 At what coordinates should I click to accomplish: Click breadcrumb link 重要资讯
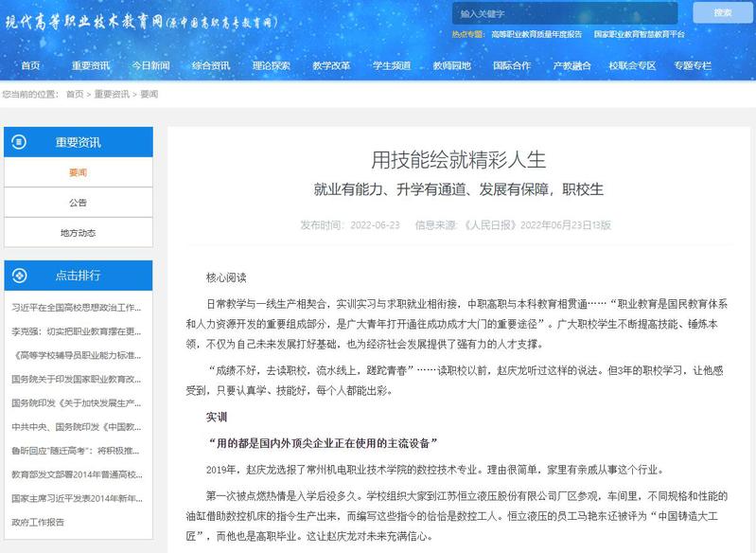112,95
